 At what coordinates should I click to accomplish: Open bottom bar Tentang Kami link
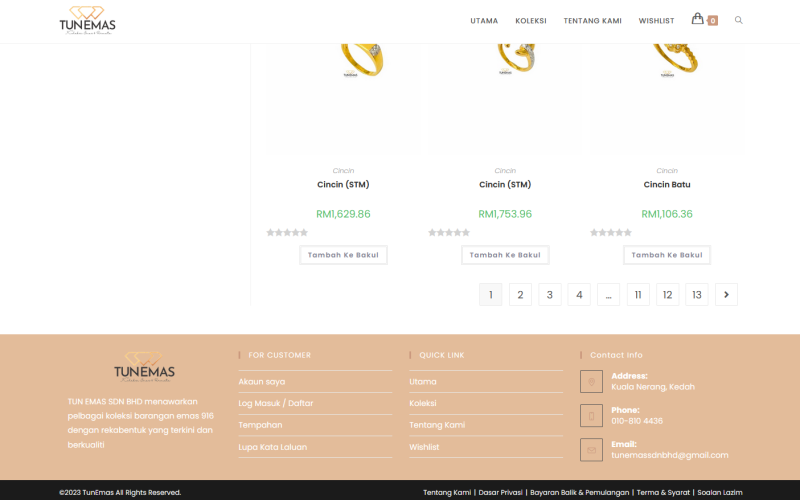click(x=447, y=492)
